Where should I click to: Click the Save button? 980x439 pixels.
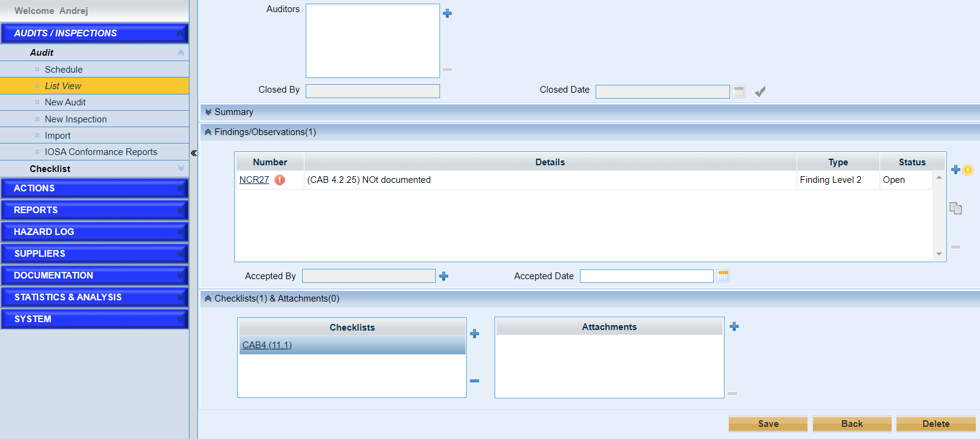[x=768, y=424]
